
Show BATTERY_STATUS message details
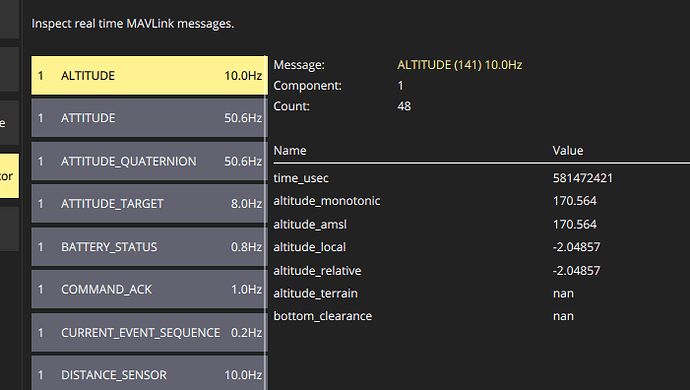click(x=149, y=247)
